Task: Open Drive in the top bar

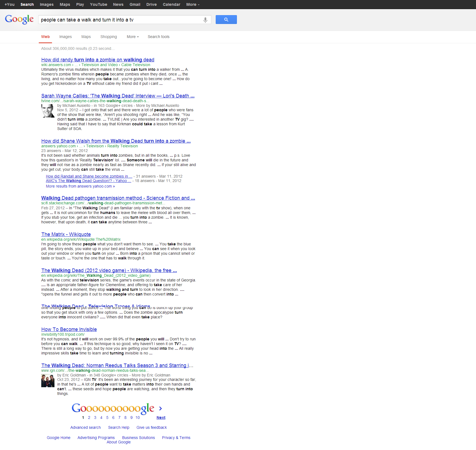Action: click(x=152, y=4)
